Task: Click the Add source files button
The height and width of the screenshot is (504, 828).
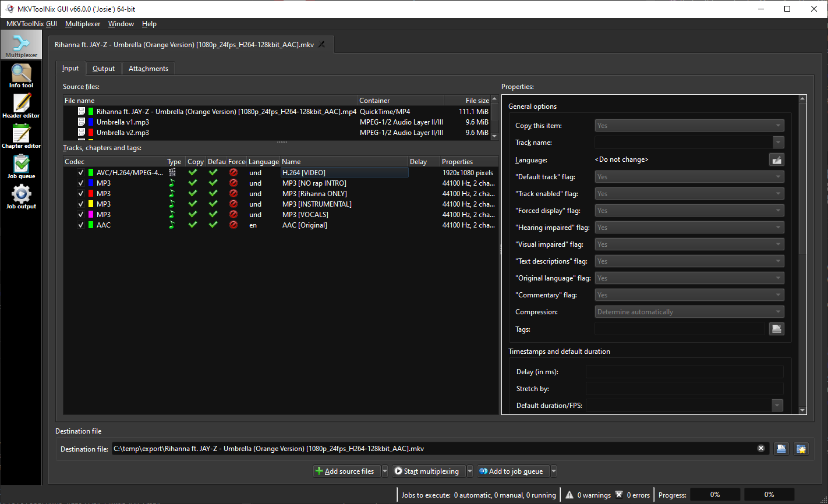Action: click(x=347, y=471)
